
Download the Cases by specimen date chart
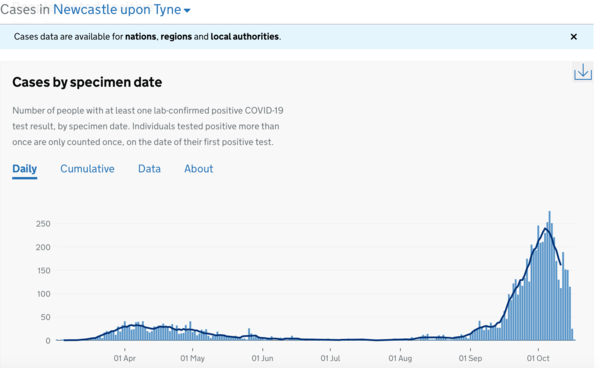[583, 72]
